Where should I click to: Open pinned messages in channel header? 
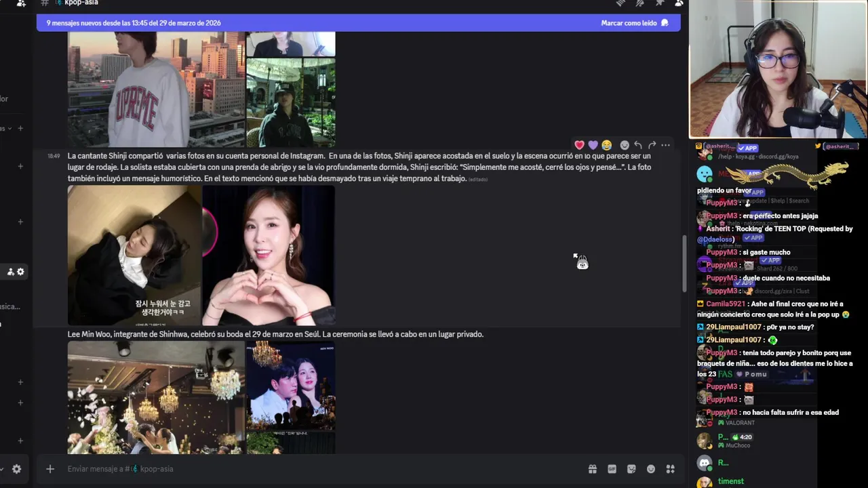(659, 3)
